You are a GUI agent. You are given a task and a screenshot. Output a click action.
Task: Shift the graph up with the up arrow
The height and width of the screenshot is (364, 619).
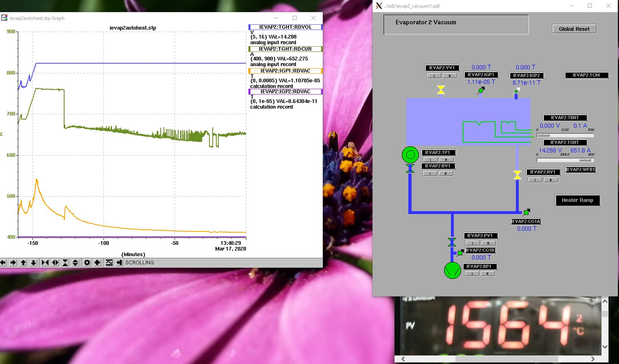23,263
